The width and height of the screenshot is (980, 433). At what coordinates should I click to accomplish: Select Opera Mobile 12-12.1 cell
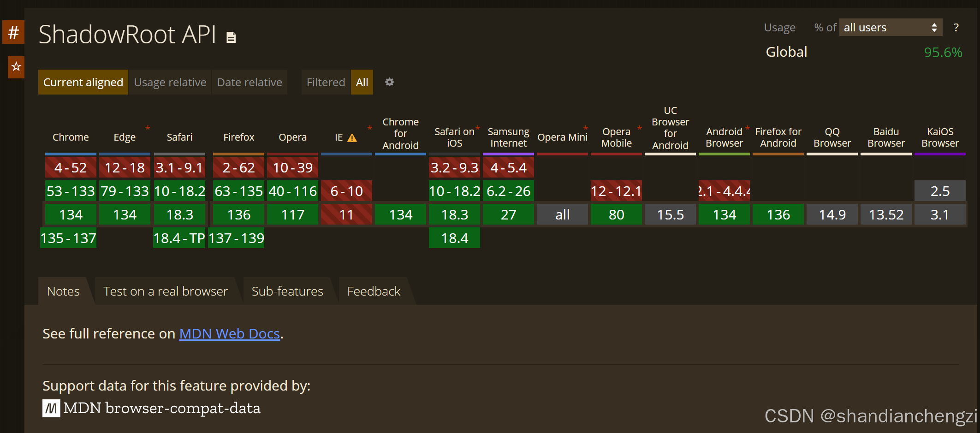[x=616, y=191]
